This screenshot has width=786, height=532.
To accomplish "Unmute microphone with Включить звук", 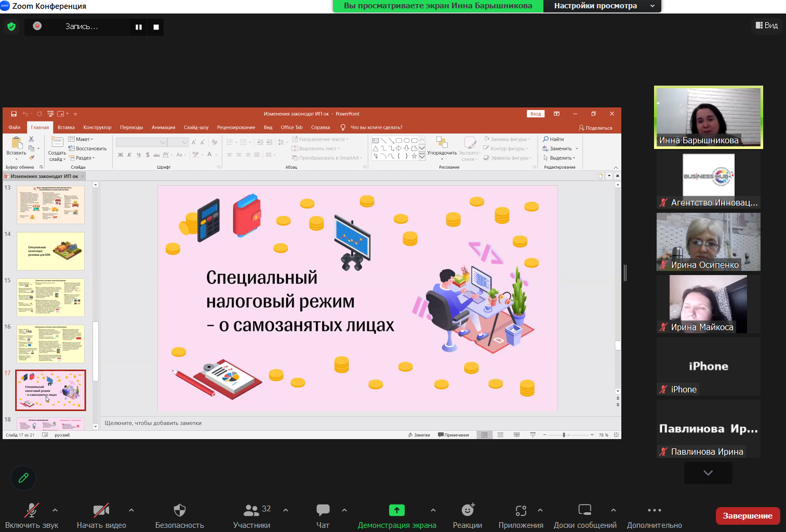I will [x=32, y=516].
